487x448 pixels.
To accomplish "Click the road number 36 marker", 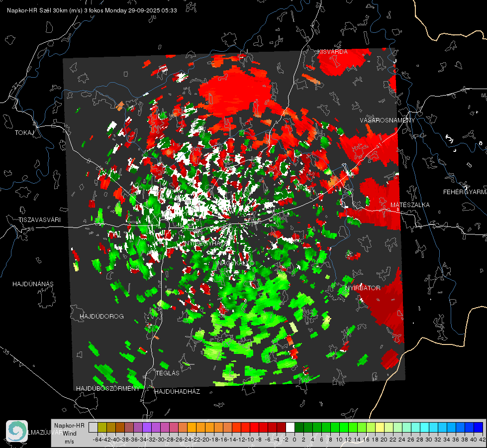I will [31, 229].
